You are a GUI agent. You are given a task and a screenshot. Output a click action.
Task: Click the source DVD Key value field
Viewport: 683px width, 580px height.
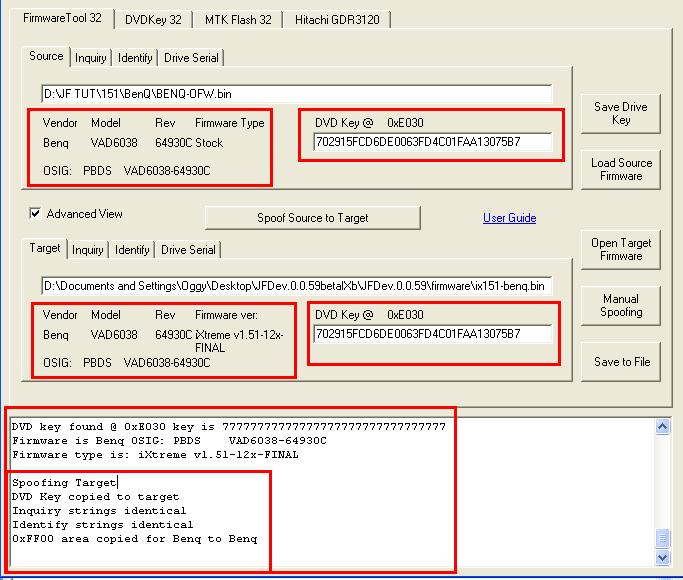pyautogui.click(x=433, y=142)
